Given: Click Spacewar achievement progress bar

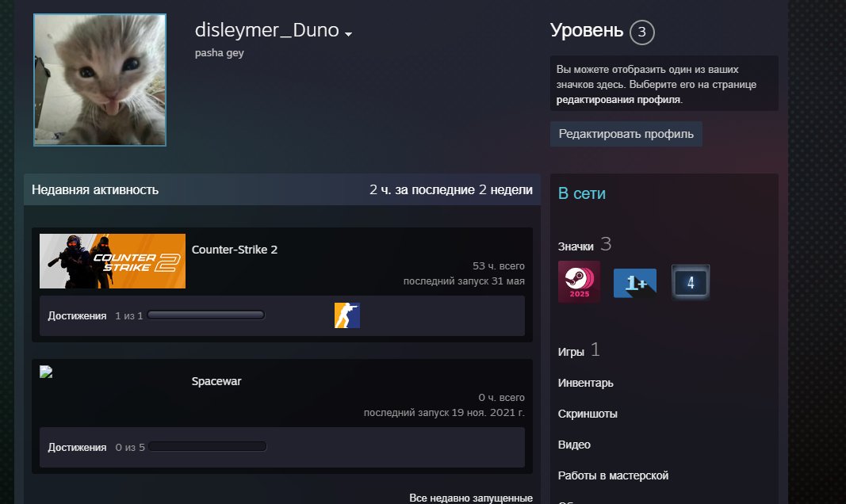Looking at the screenshot, I should 208,447.
